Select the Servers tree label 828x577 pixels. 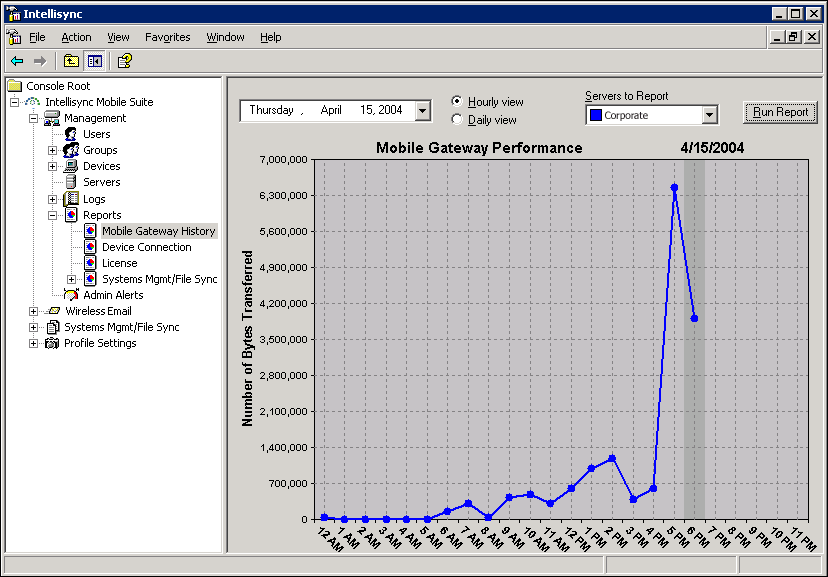101,182
